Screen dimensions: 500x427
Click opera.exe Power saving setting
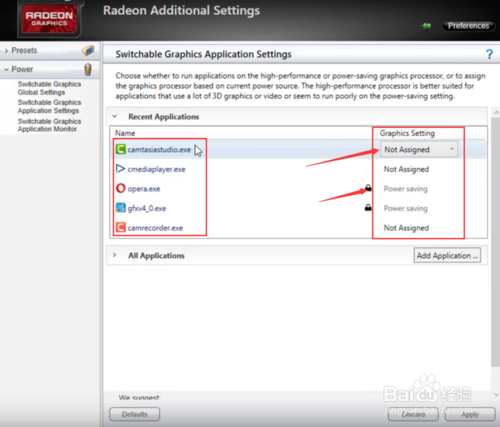[x=405, y=189]
